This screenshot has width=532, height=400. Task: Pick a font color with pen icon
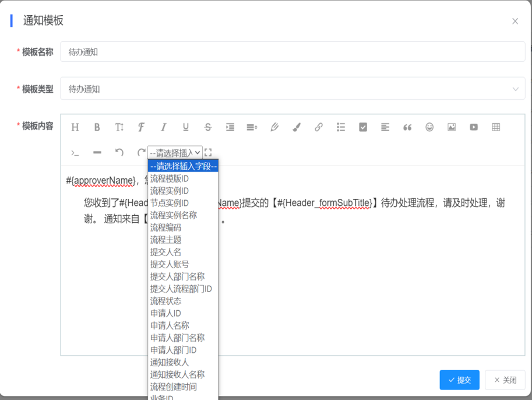[x=274, y=127]
